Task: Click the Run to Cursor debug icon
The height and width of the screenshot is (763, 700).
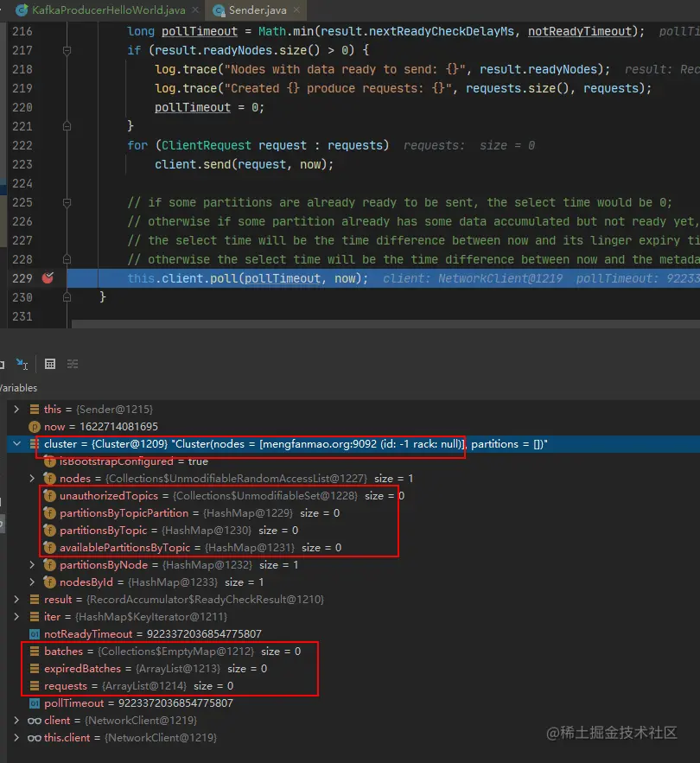Action: pyautogui.click(x=22, y=364)
